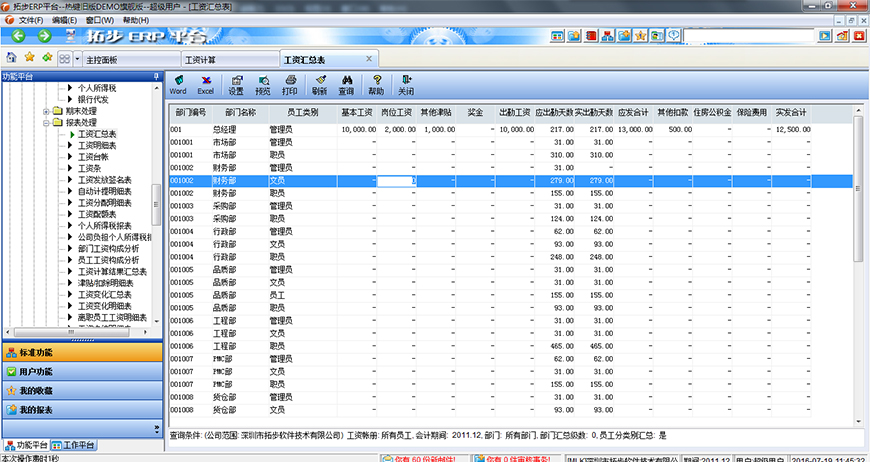Screen dimensions: 870x462
Task: Open 工资明细表 in the tree
Action: tap(97, 145)
